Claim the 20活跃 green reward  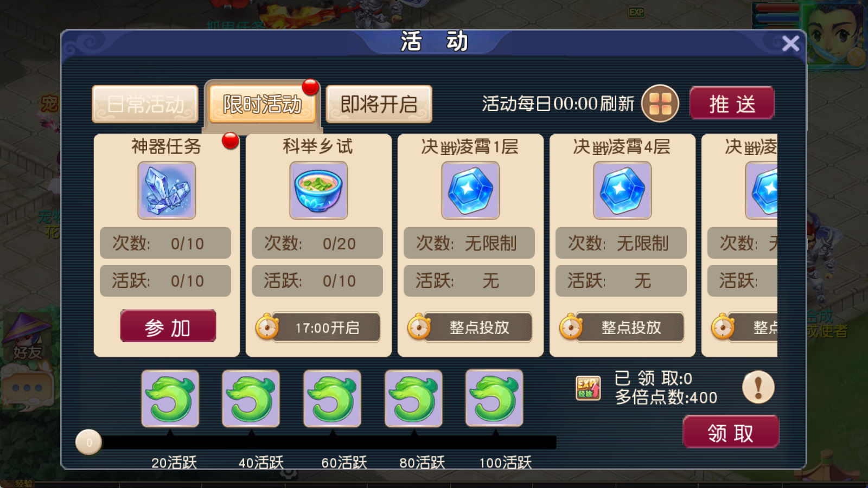[170, 399]
